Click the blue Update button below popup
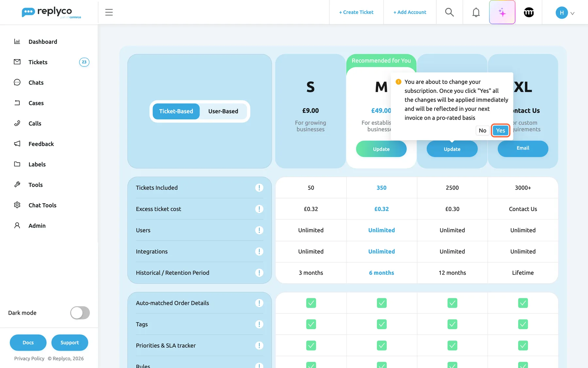Viewport: 588px width, 368px height. [452, 149]
